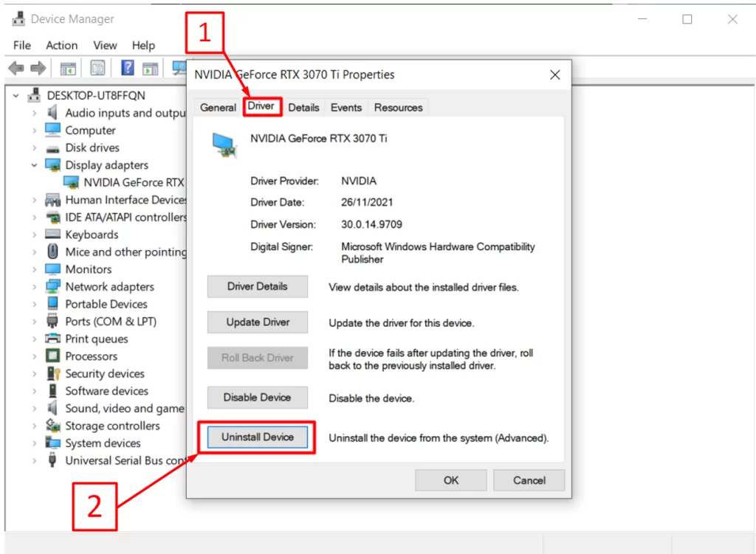Confirm the properties dialog with OK

[451, 480]
